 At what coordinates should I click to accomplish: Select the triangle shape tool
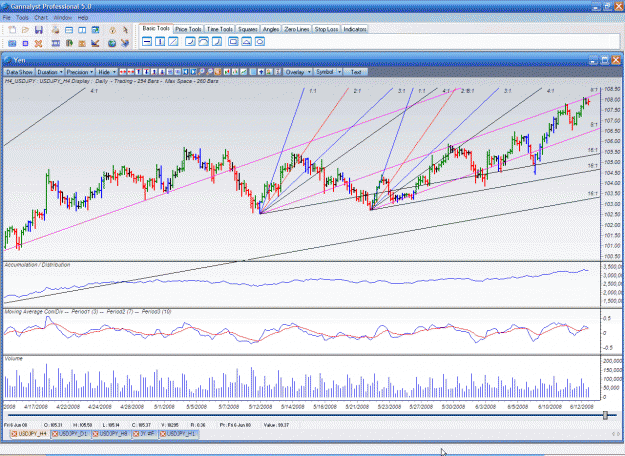coord(246,41)
